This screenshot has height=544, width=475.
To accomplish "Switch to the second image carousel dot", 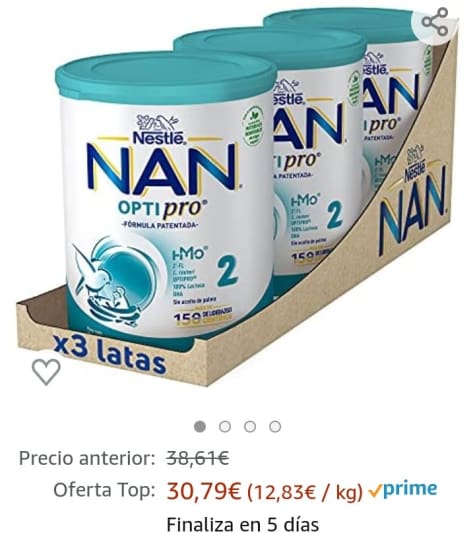I will (x=225, y=426).
